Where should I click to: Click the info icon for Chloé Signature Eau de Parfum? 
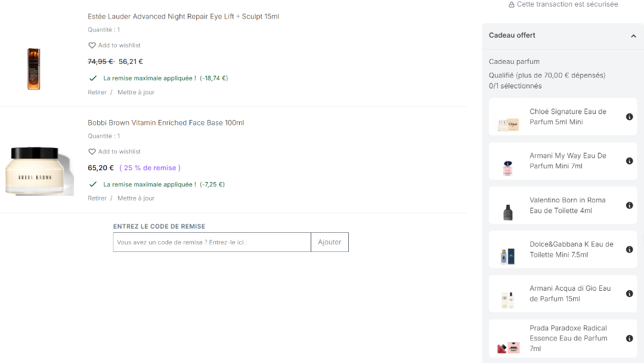pyautogui.click(x=629, y=117)
